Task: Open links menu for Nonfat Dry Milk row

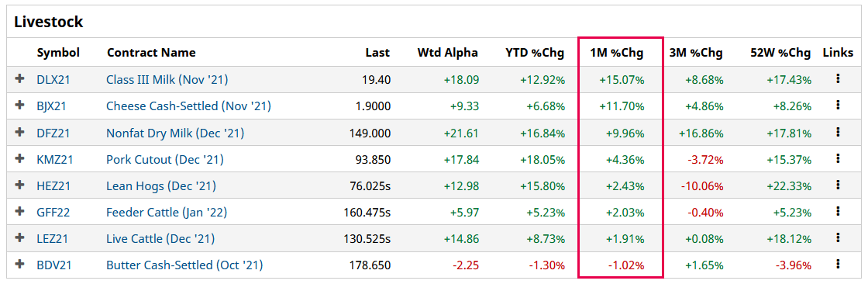Action: click(x=838, y=132)
